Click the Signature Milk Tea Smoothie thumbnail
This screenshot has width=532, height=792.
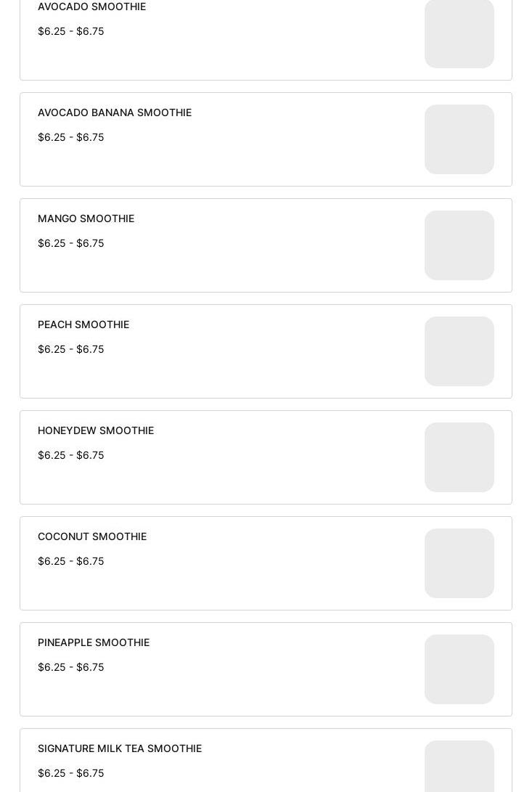tap(459, 766)
